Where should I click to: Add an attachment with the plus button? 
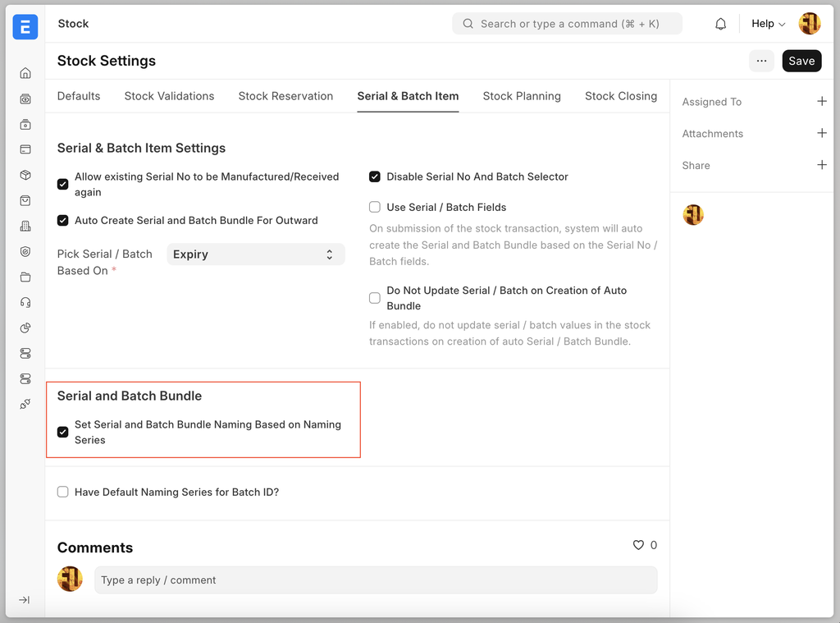point(821,133)
